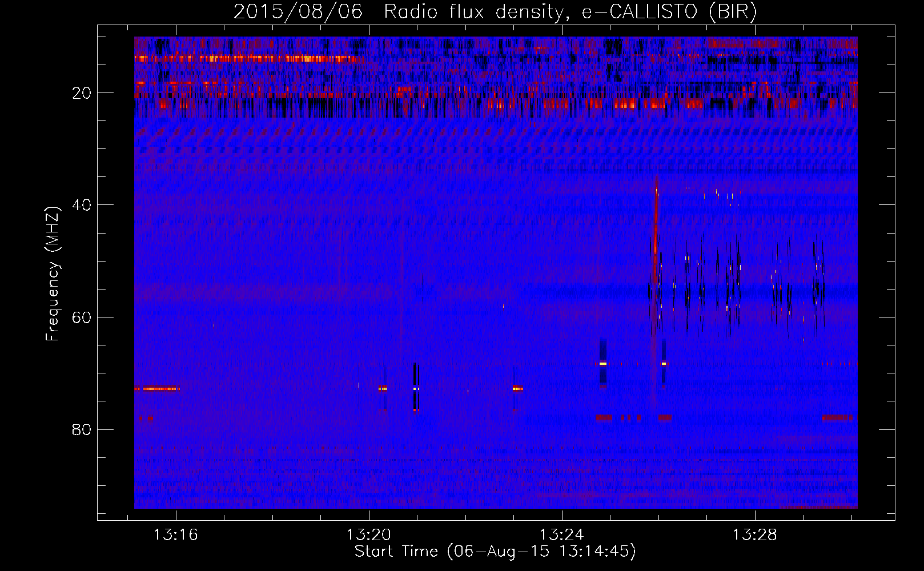Select the 13:20 time tick label
This screenshot has height=571, width=924.
pos(369,534)
